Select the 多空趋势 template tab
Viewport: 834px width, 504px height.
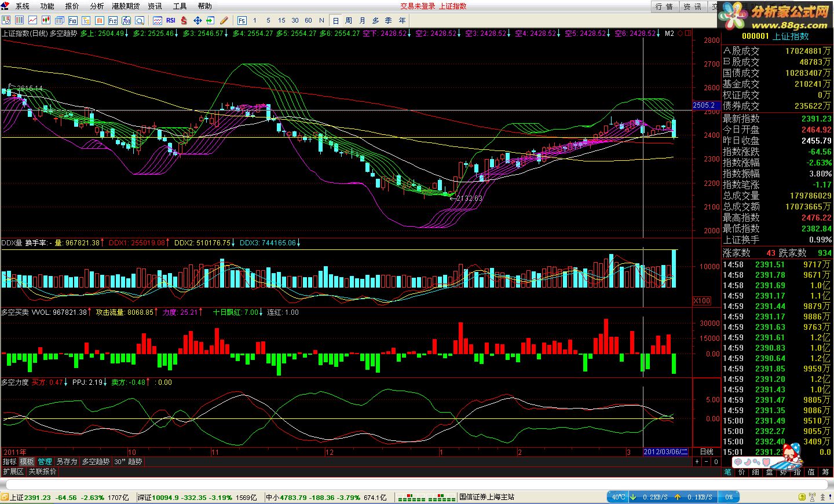tap(96, 462)
